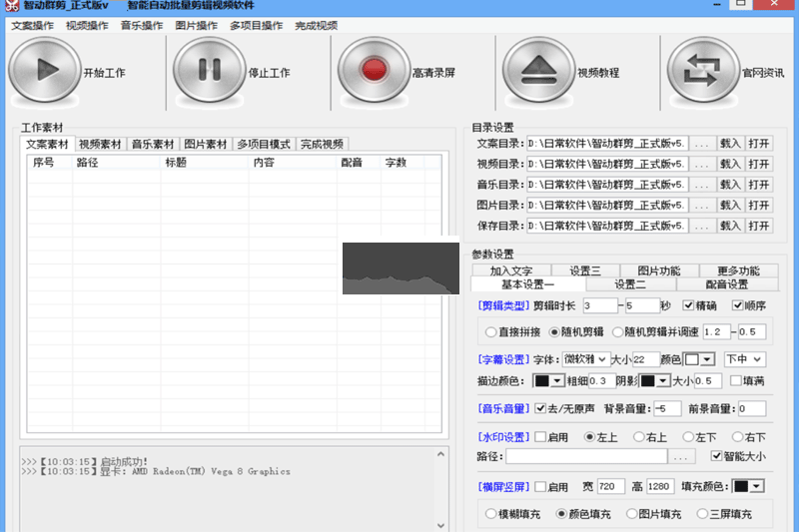The width and height of the screenshot is (799, 532).
Task: Click 载入 button for 视频目录
Action: coord(730,164)
